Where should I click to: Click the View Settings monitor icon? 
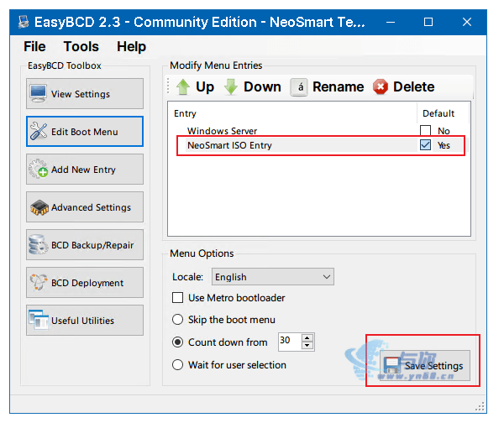coord(39,94)
